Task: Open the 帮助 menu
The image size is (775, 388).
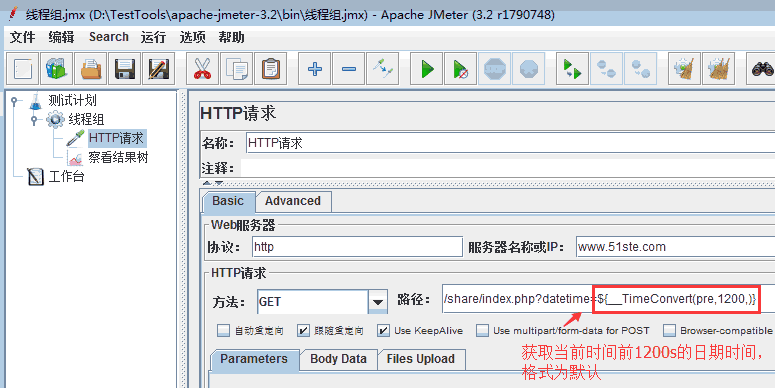Action: (231, 37)
